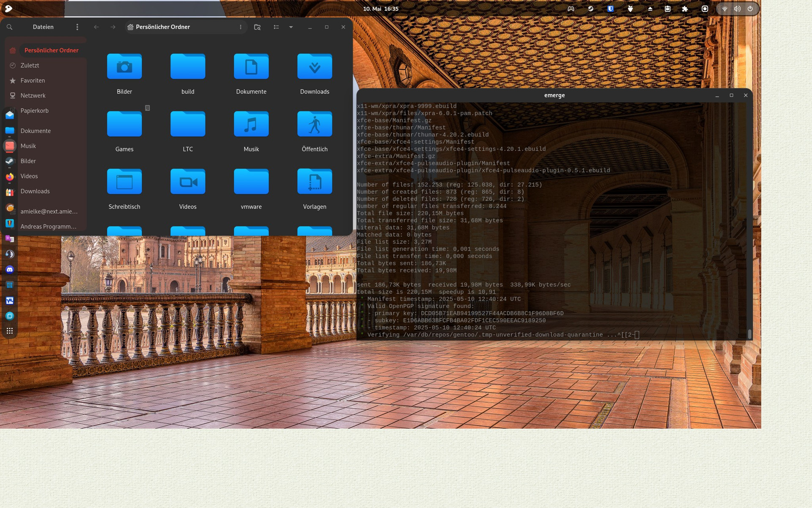Viewport: 812px width, 508px height.
Task: Select Zuletzt in the sidebar
Action: pyautogui.click(x=30, y=66)
